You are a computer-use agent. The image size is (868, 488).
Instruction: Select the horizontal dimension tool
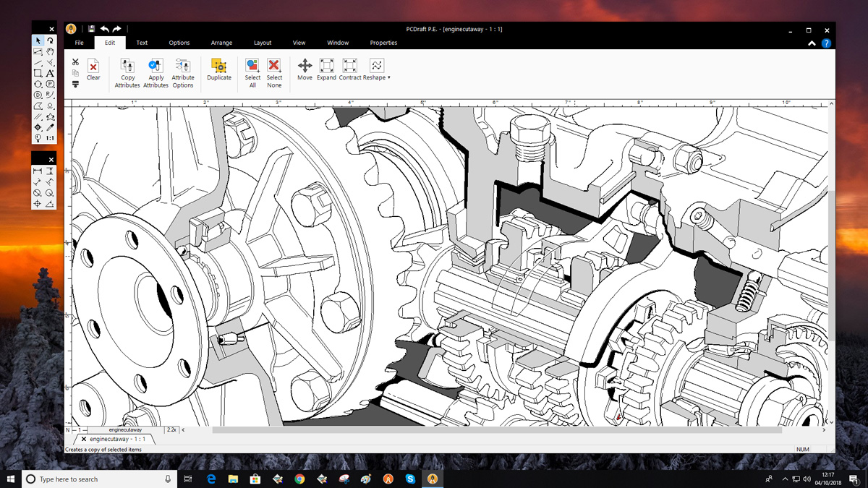click(38, 171)
